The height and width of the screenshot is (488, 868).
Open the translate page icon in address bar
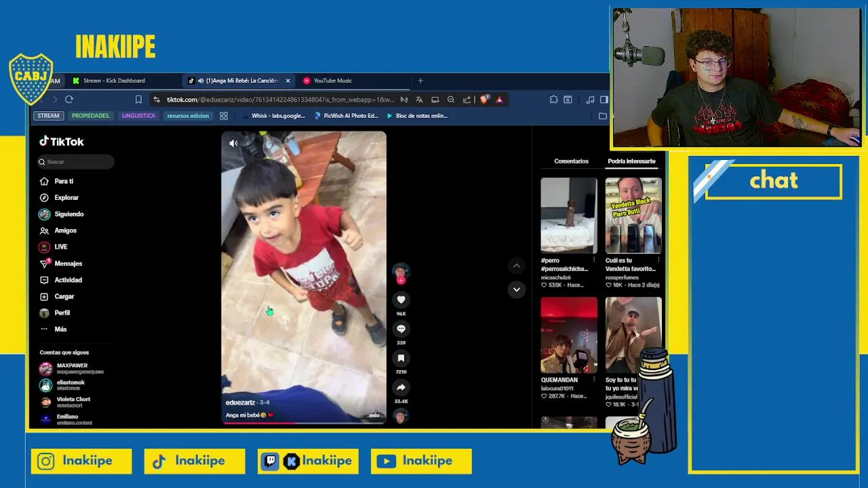point(419,100)
